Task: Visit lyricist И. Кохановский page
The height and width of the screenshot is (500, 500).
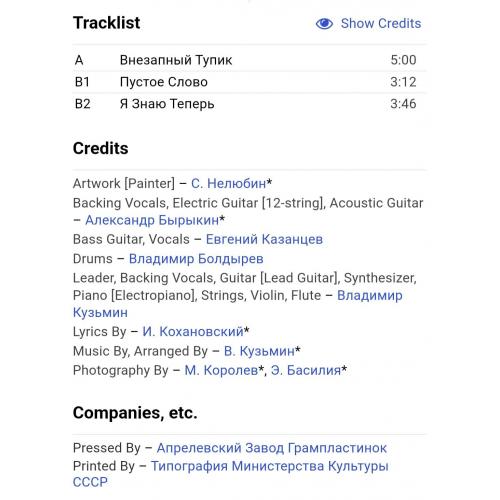Action: (x=193, y=332)
